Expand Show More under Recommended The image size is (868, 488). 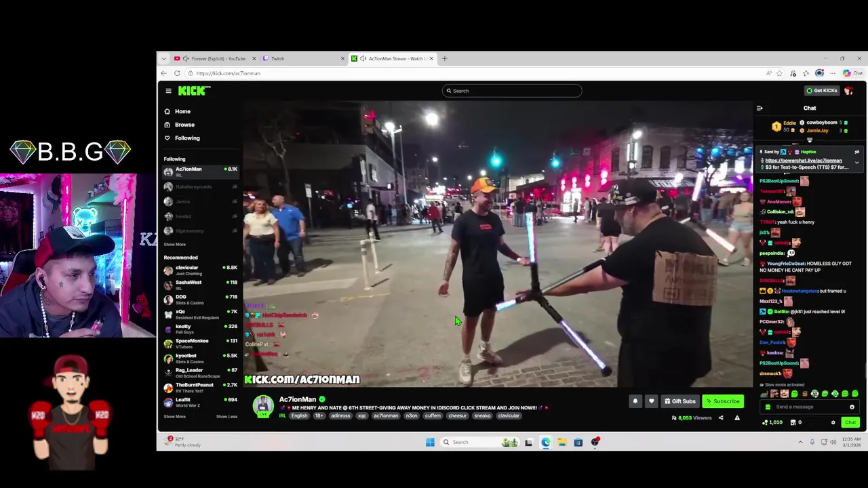pos(174,417)
